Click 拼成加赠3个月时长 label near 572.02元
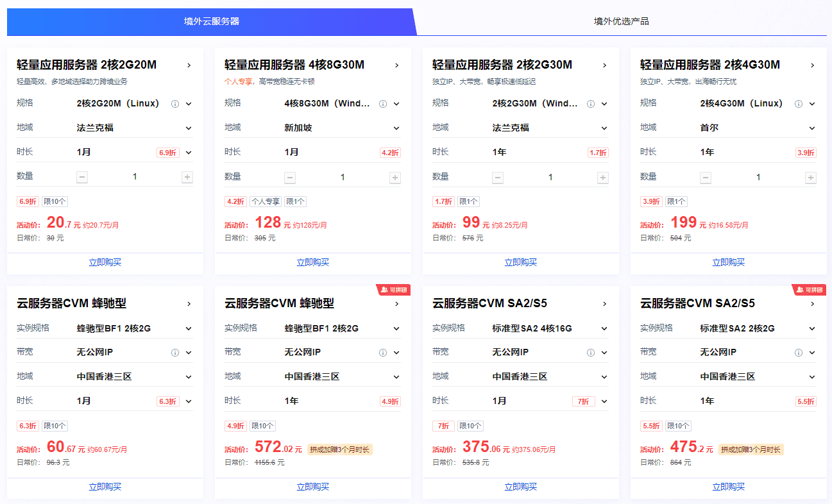 point(340,450)
